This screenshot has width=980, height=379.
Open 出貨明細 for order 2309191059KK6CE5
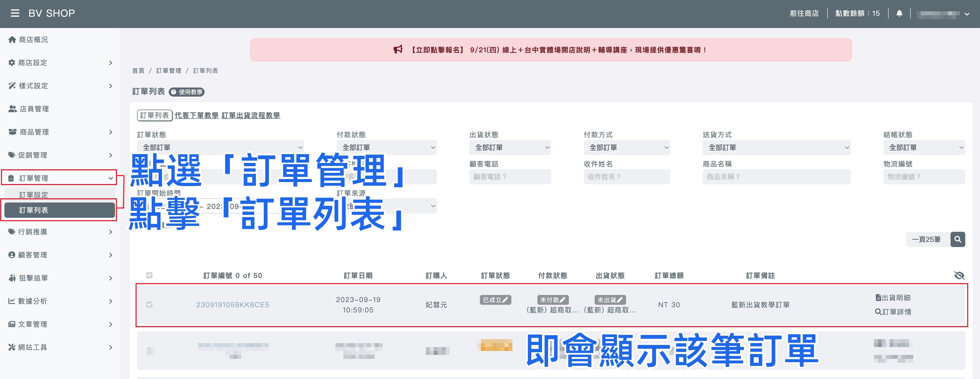(x=893, y=298)
